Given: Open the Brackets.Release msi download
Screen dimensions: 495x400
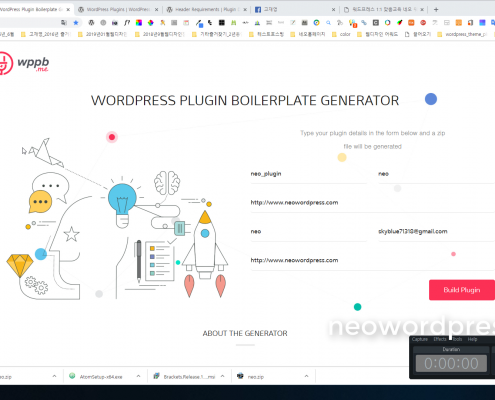Looking at the screenshot, I should [x=189, y=377].
